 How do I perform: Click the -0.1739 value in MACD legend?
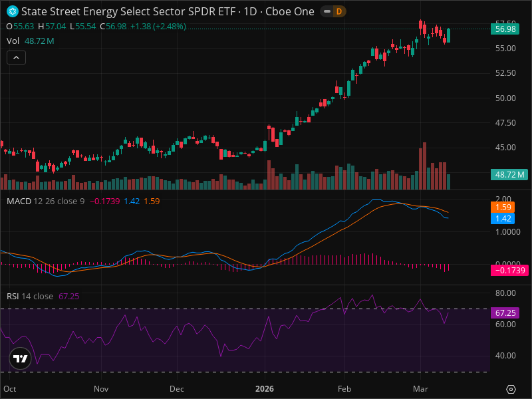tap(105, 201)
